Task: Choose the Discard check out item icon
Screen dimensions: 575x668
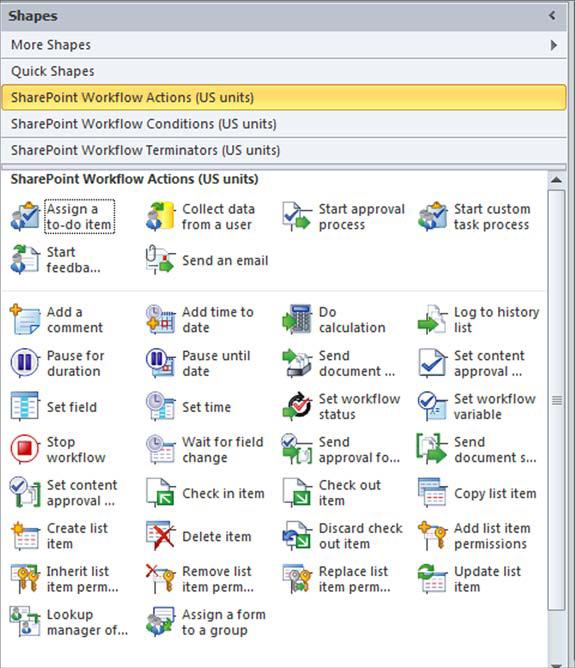Action: (296, 536)
